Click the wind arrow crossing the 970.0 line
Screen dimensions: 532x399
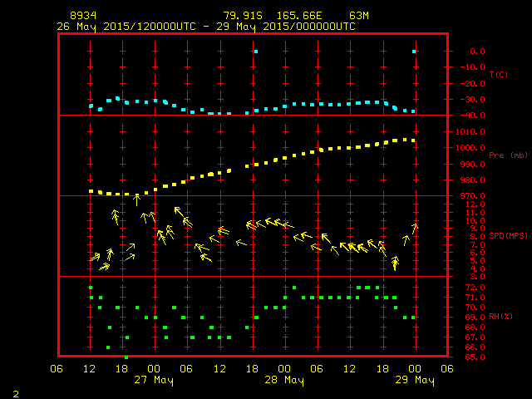(x=136, y=199)
